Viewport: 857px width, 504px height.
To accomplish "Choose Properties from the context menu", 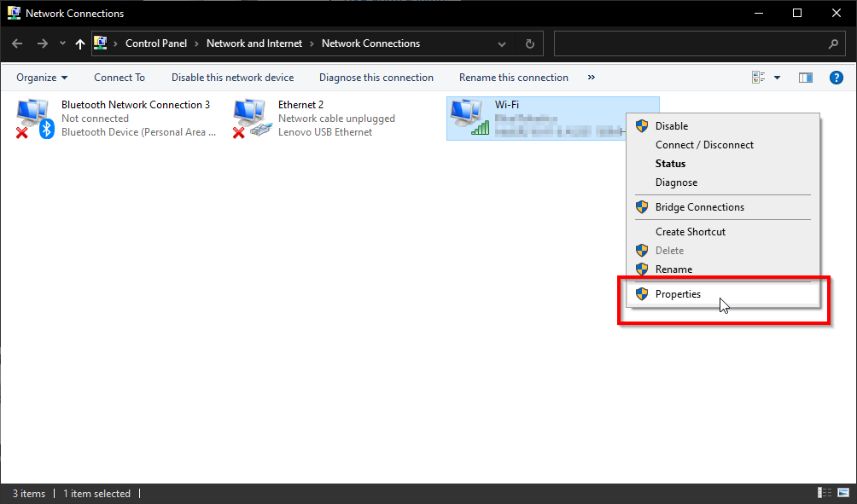I will 679,293.
